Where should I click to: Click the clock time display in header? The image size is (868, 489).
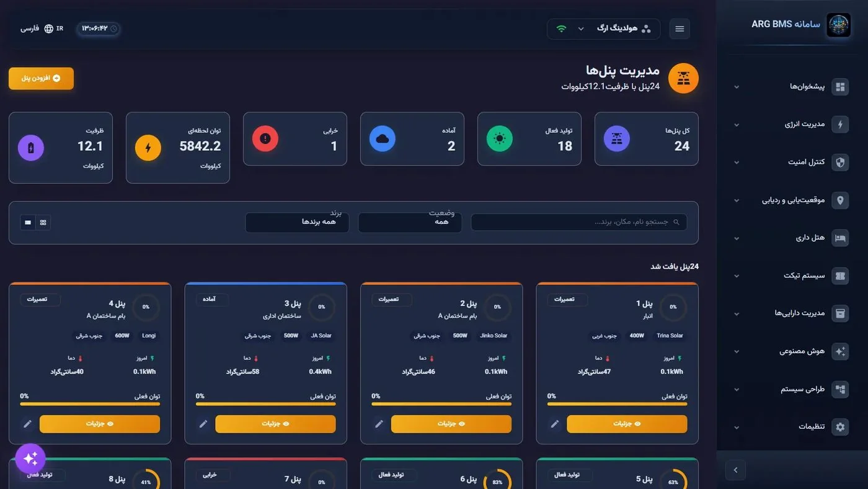99,29
